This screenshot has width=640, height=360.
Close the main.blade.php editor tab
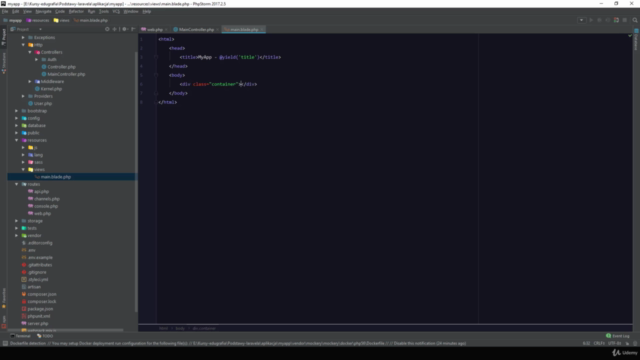(x=262, y=29)
